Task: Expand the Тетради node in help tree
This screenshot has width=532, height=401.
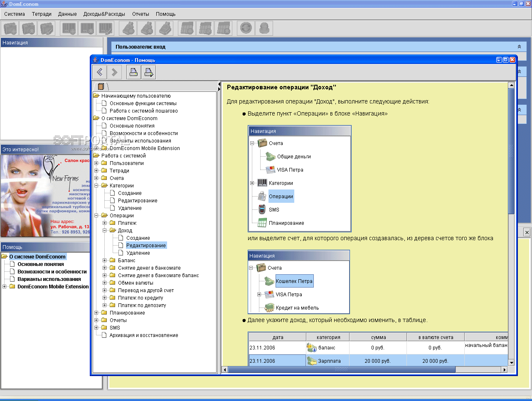Action: coord(96,171)
